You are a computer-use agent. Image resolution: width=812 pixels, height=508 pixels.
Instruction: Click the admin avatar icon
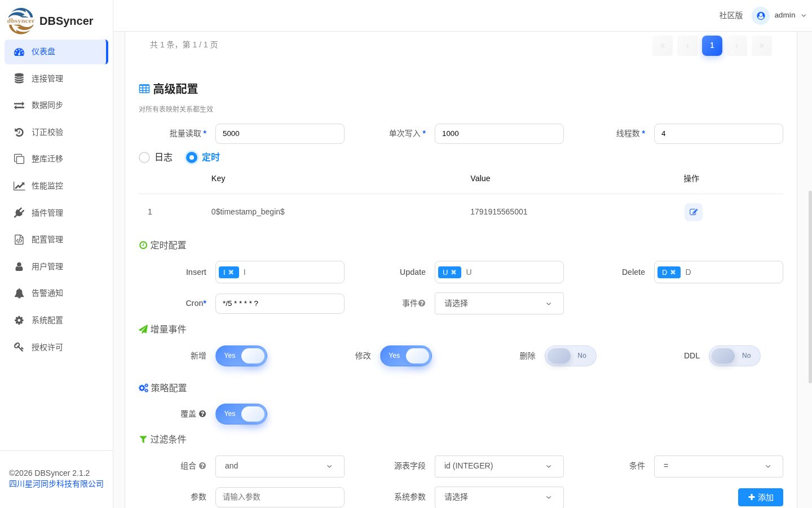tap(761, 16)
